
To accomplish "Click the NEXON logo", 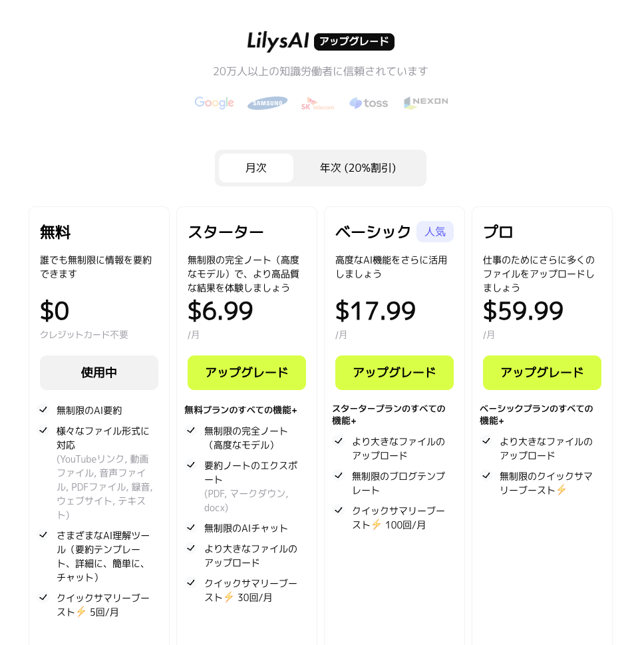I will click(x=426, y=103).
